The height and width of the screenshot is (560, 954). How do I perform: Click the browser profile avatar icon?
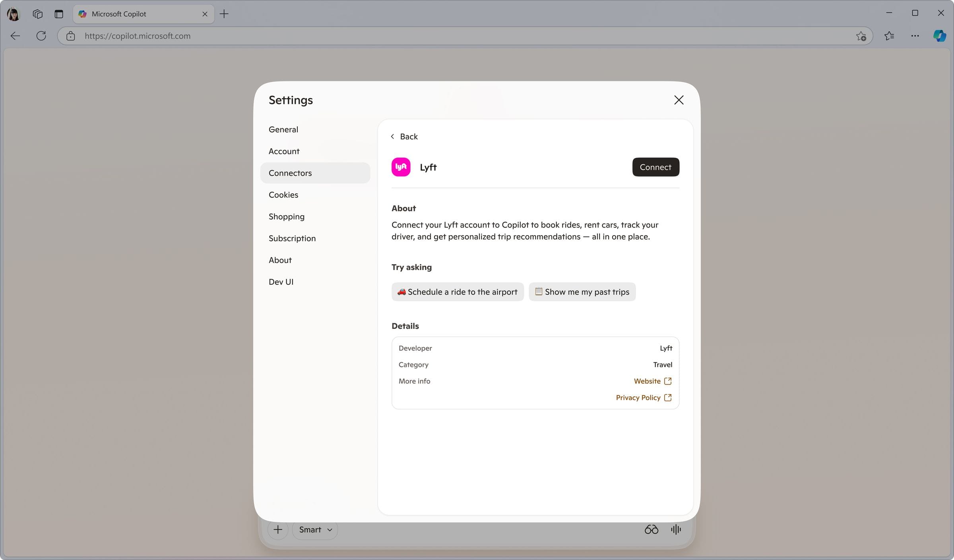click(x=14, y=14)
